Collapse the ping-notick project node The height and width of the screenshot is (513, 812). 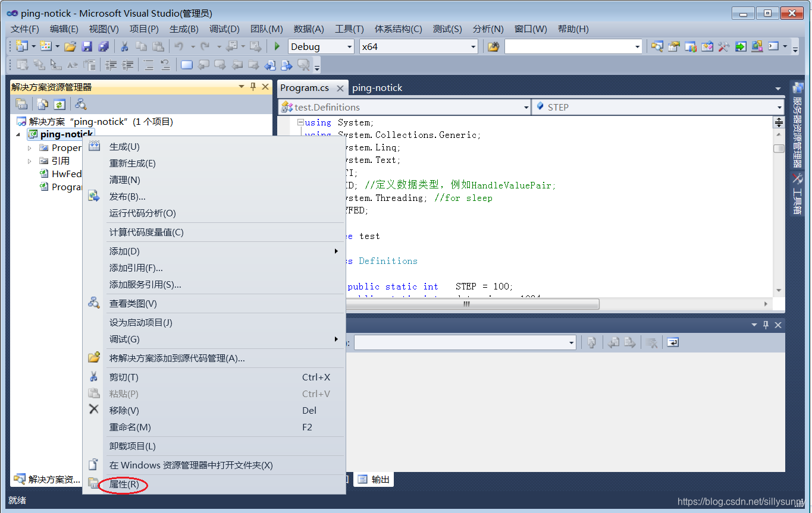click(18, 135)
